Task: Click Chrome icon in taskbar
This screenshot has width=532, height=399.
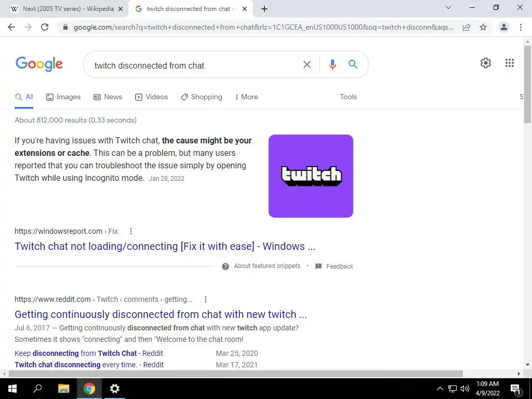Action: pyautogui.click(x=89, y=389)
